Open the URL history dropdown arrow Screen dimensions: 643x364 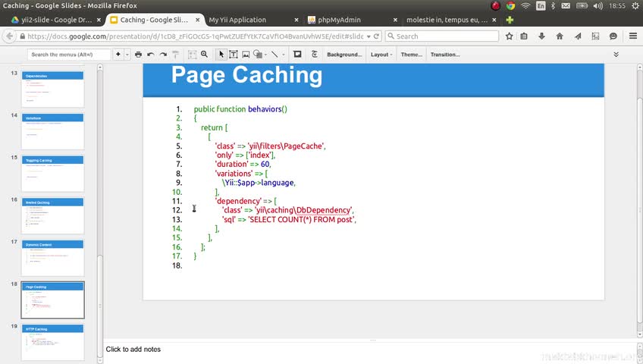[369, 36]
